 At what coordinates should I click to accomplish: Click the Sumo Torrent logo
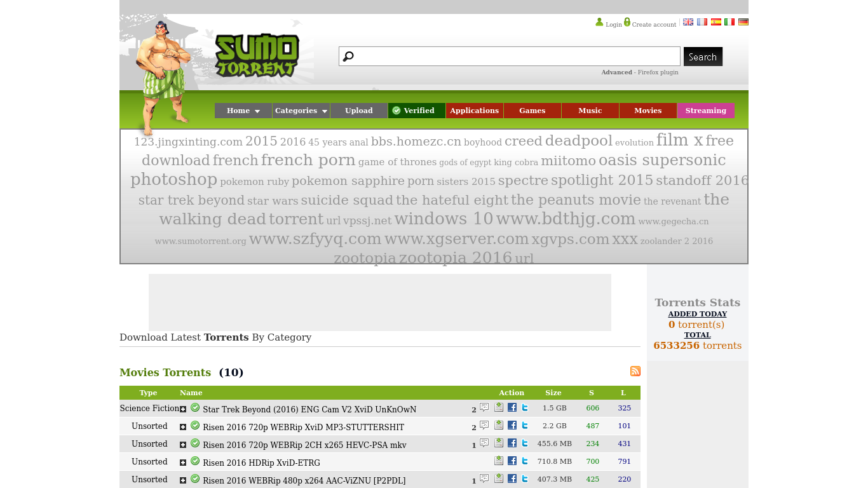click(x=257, y=56)
